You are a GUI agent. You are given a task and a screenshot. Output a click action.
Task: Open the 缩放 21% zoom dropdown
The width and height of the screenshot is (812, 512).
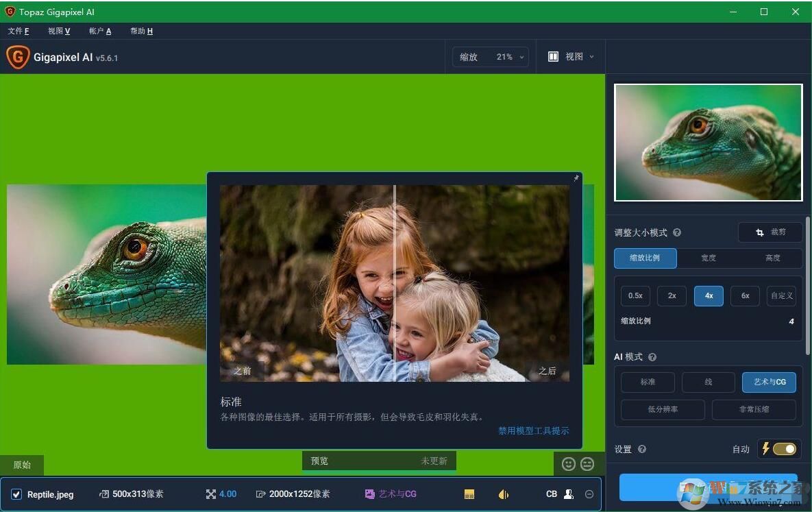pos(491,57)
